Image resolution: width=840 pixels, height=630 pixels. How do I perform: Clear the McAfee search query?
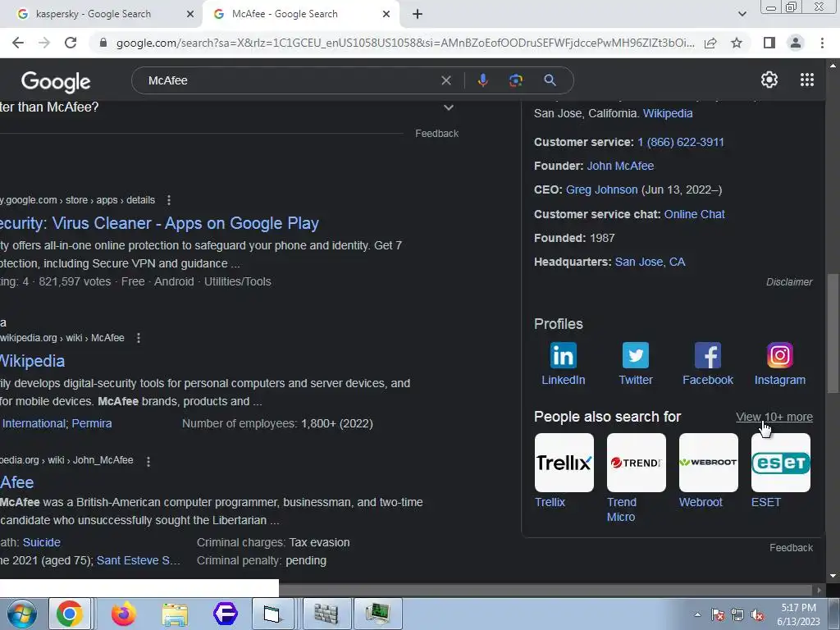pyautogui.click(x=445, y=80)
